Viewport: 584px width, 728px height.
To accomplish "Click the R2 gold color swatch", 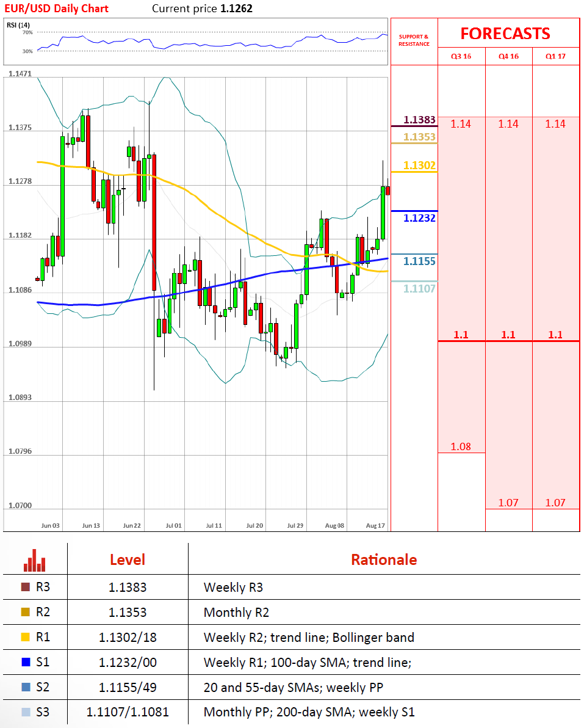I will pos(26,612).
